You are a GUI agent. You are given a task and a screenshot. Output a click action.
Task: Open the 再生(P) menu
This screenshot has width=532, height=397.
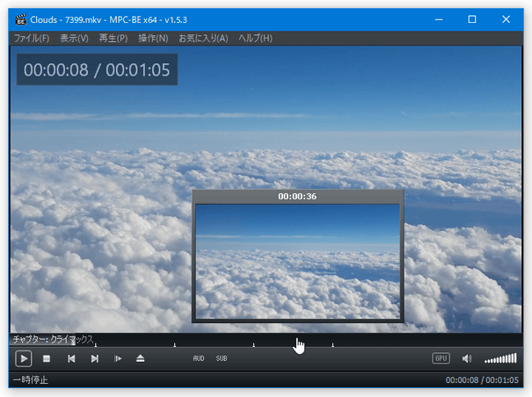113,39
